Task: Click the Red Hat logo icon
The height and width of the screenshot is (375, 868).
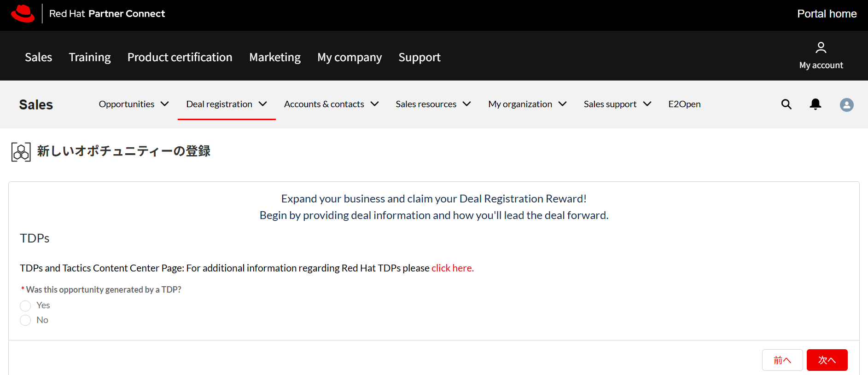Action: [x=23, y=13]
